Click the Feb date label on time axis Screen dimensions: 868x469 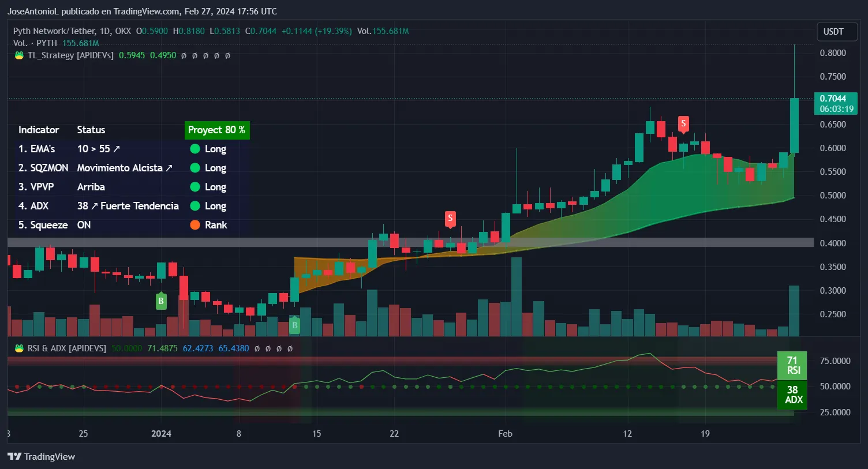coord(505,434)
